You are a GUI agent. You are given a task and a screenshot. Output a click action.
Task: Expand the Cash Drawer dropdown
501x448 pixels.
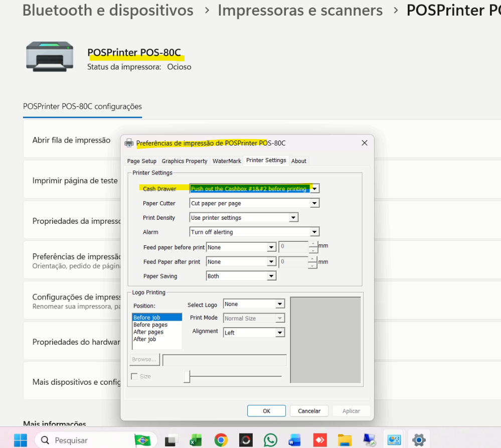point(314,189)
